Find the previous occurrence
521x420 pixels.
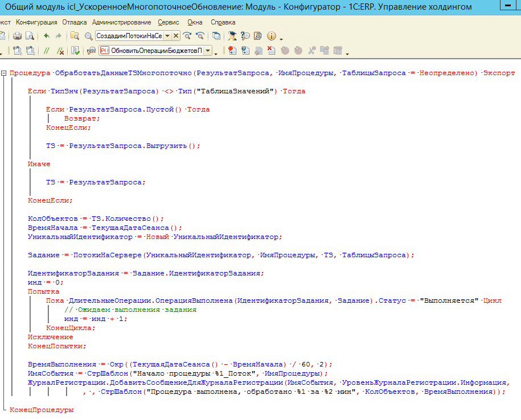200,36
